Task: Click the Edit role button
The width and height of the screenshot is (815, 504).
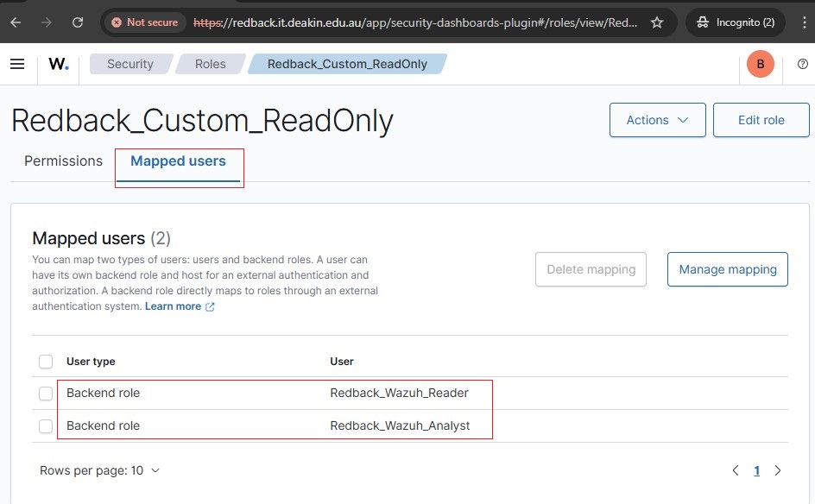Action: click(761, 120)
